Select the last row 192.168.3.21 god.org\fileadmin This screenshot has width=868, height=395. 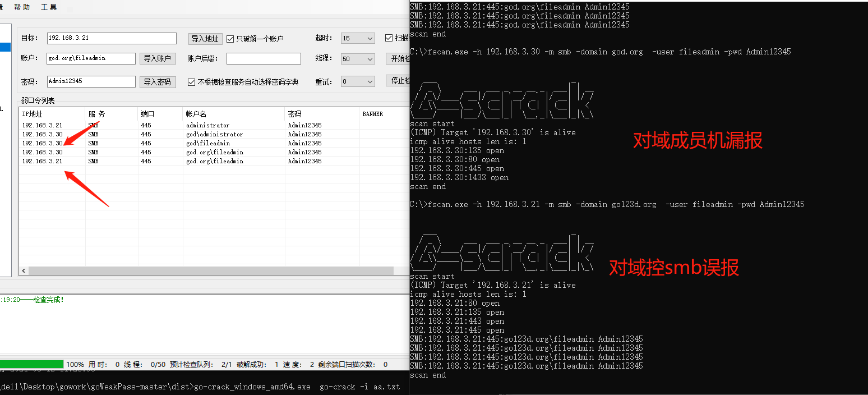click(x=214, y=161)
